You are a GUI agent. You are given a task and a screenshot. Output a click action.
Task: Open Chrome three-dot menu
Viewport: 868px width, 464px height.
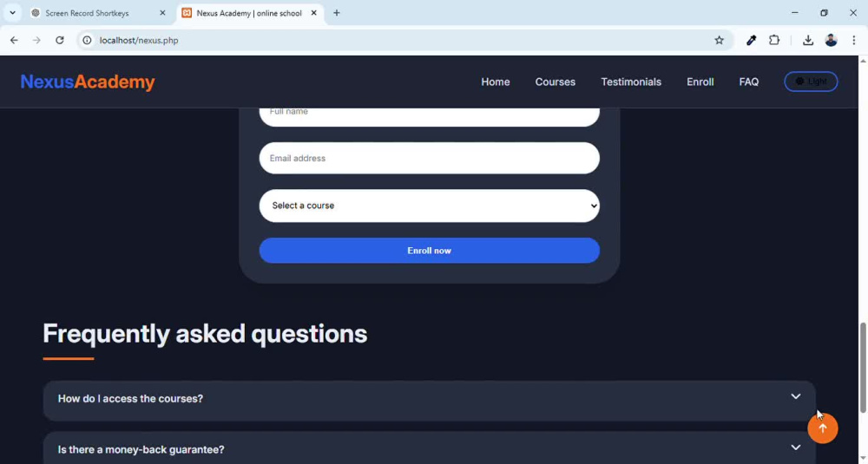coord(854,41)
